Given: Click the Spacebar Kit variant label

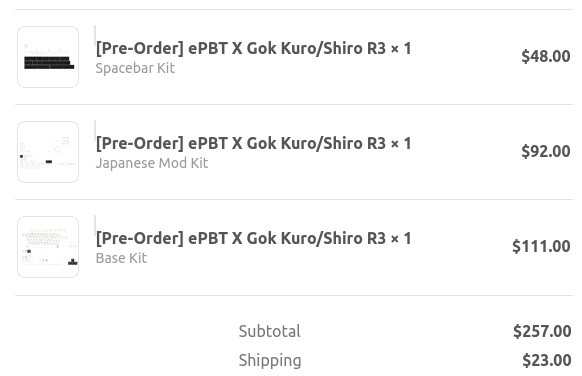Looking at the screenshot, I should [x=135, y=68].
